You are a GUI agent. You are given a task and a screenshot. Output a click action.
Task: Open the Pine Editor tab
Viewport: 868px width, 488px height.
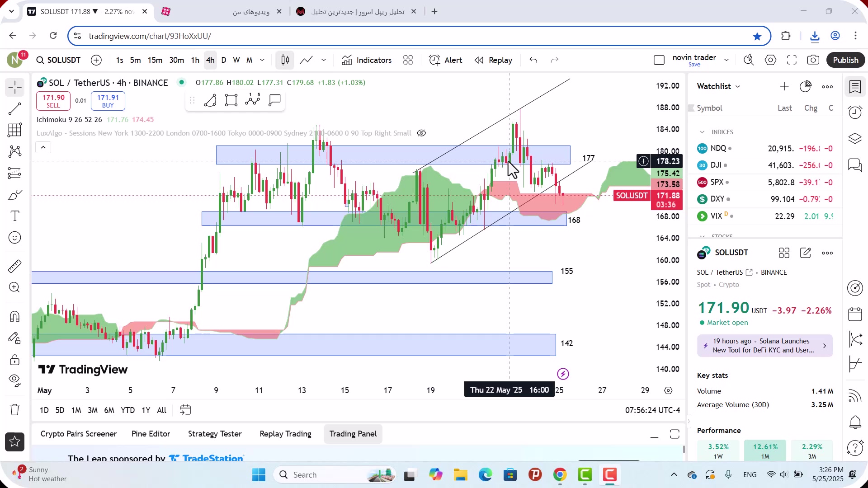pyautogui.click(x=151, y=434)
